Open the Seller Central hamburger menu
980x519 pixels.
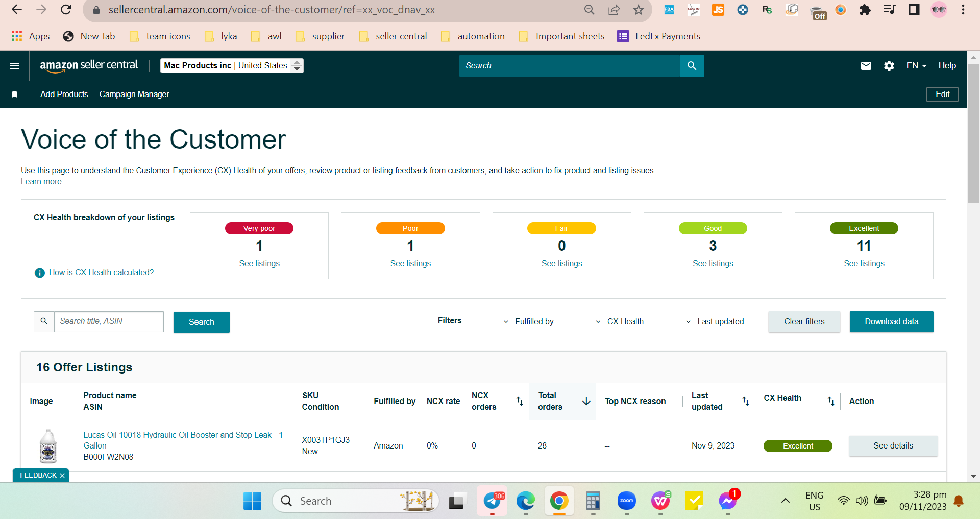(14, 66)
